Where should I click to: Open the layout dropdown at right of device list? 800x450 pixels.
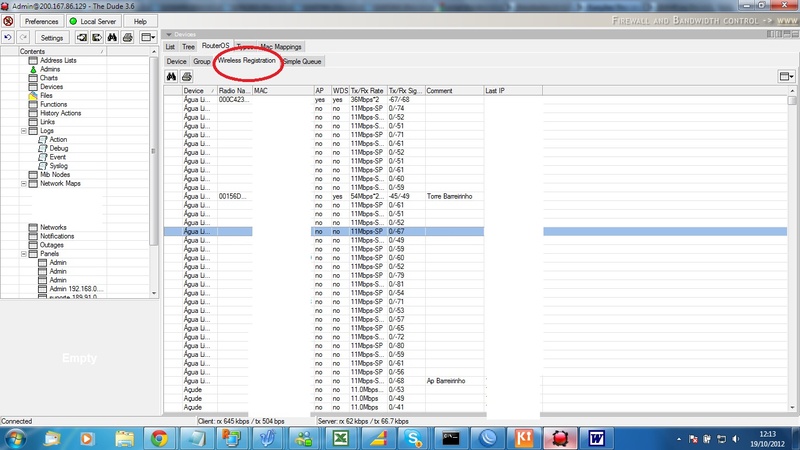pos(787,77)
